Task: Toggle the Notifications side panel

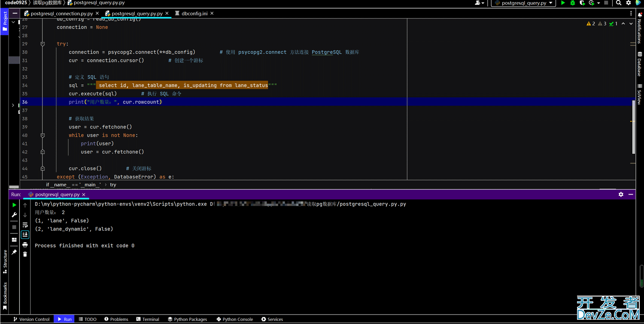Action: click(x=639, y=28)
